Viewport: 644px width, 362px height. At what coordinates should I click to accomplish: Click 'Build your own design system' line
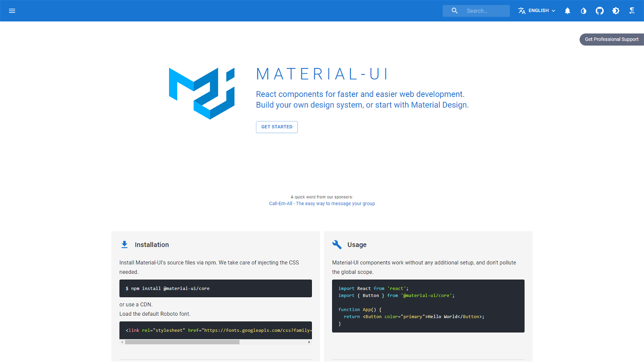pos(362,105)
